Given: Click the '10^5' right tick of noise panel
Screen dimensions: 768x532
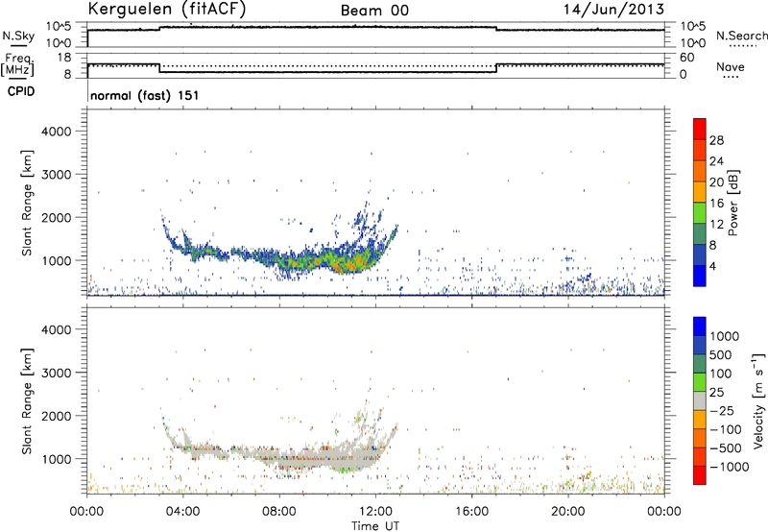Looking at the screenshot, I should (x=693, y=26).
